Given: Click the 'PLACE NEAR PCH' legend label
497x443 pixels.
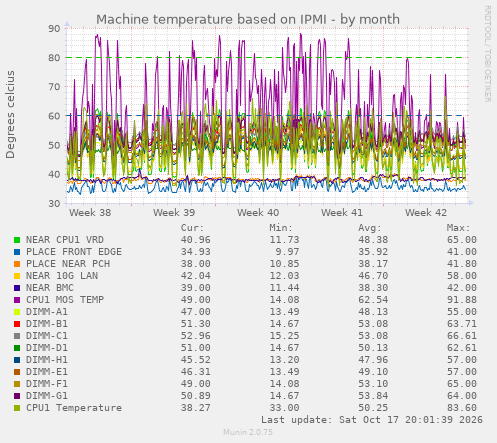Looking at the screenshot, I should (x=68, y=264).
